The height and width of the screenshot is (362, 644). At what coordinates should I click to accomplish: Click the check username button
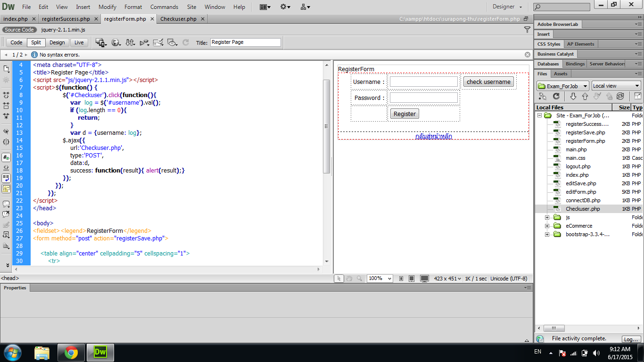tap(488, 82)
